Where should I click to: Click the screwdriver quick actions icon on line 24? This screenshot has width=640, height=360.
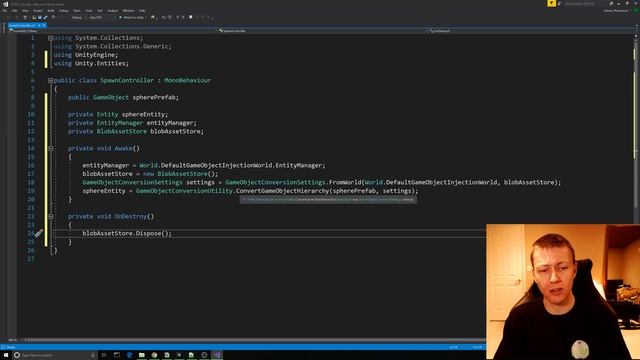pos(39,233)
